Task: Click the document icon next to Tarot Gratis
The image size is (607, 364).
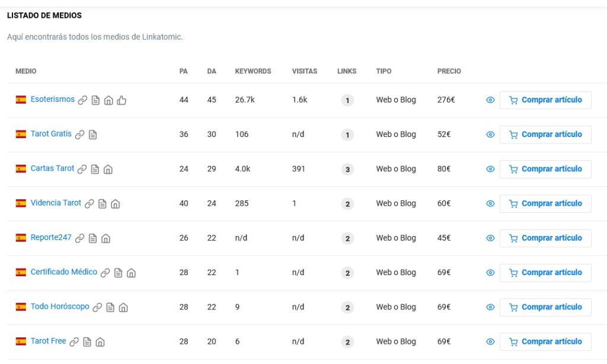Action: [x=92, y=135]
